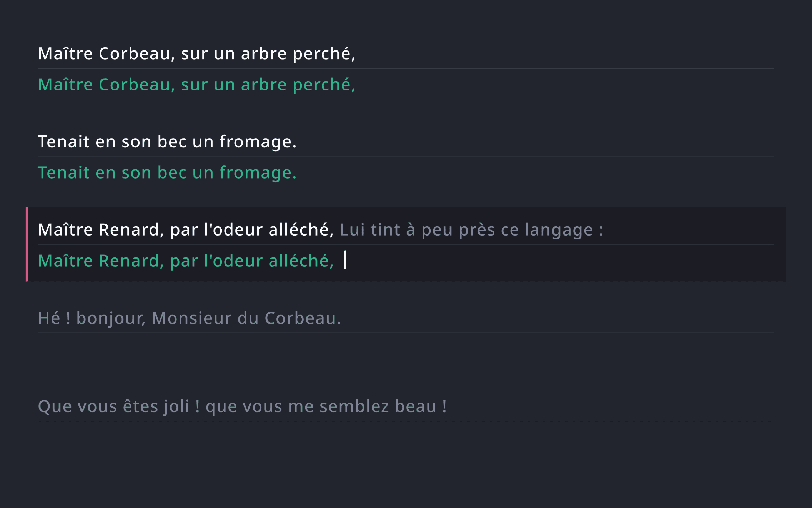
Task: Click the word "perché," in the green line
Action: [x=324, y=85]
